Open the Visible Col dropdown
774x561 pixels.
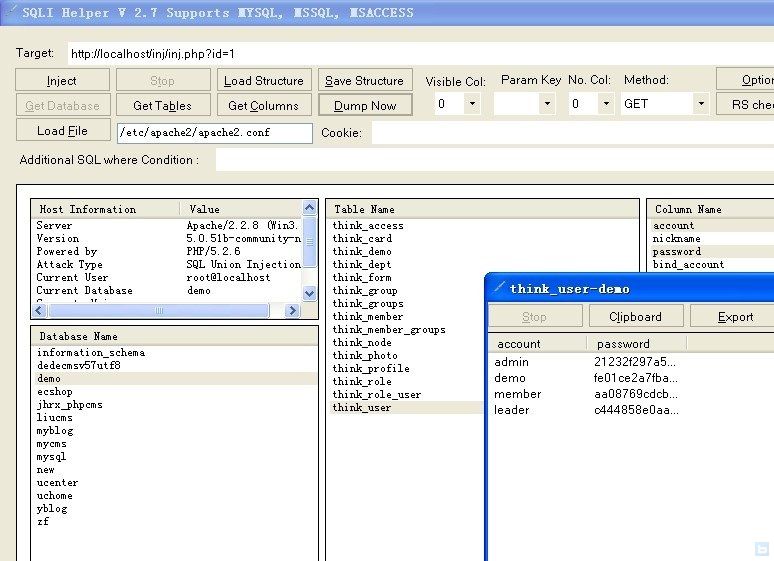(x=472, y=104)
